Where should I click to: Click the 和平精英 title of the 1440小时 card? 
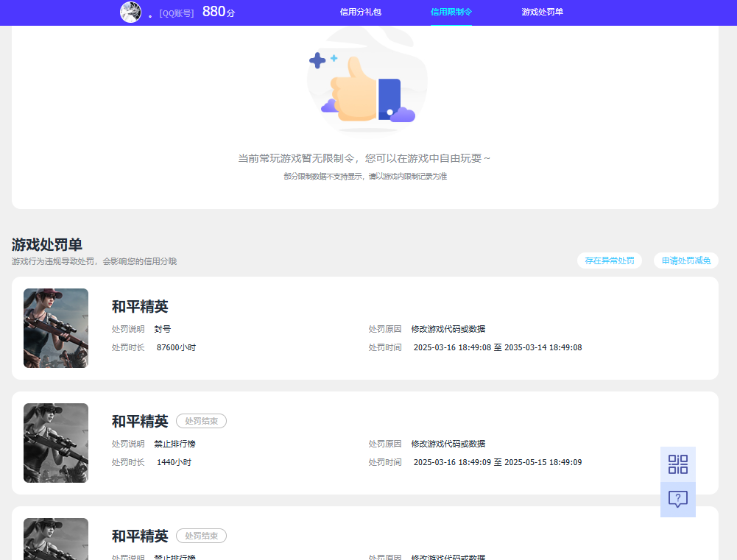pos(140,422)
